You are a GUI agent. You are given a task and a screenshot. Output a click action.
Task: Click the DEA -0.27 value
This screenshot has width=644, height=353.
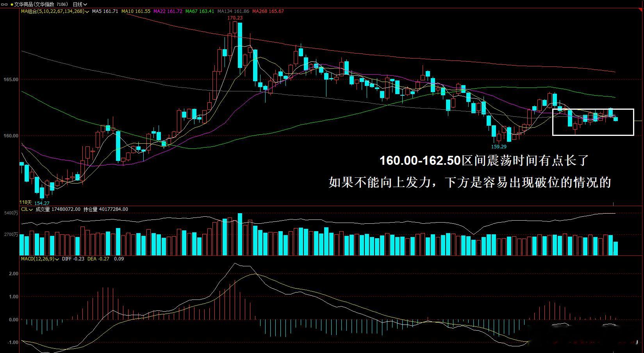click(x=98, y=259)
